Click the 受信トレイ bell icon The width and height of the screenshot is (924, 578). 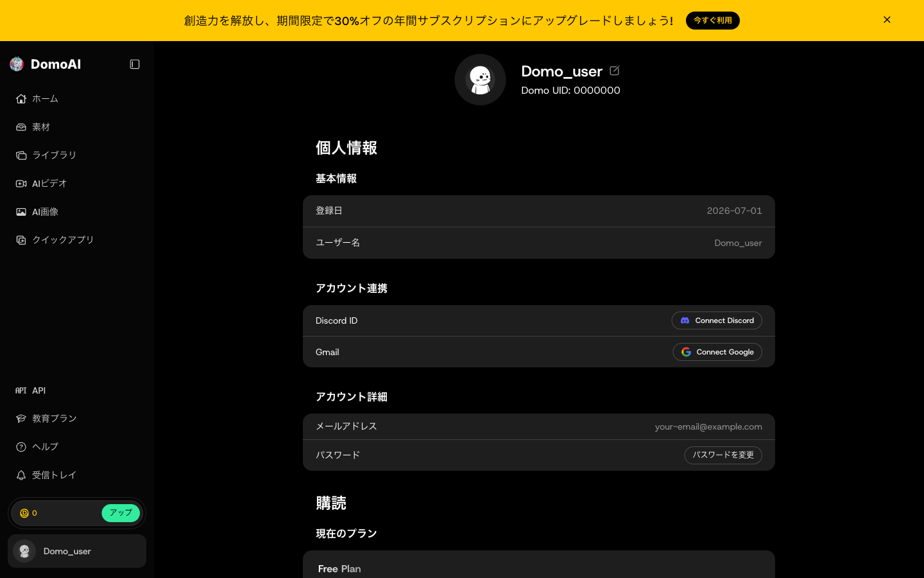click(x=21, y=475)
